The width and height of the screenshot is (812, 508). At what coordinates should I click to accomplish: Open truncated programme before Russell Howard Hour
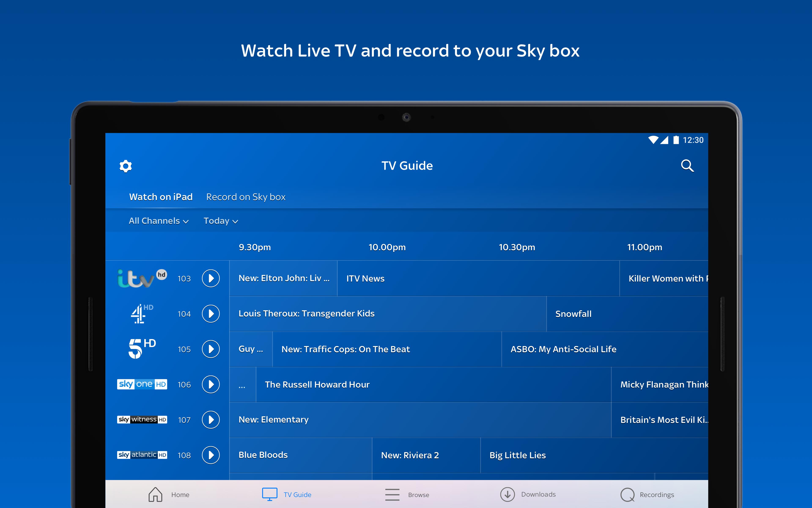(x=243, y=384)
